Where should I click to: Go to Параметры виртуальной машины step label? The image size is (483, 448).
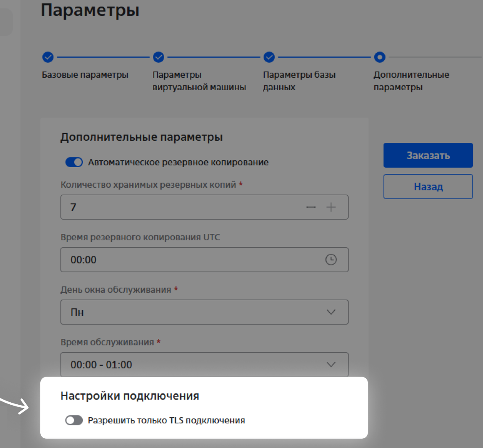click(199, 81)
